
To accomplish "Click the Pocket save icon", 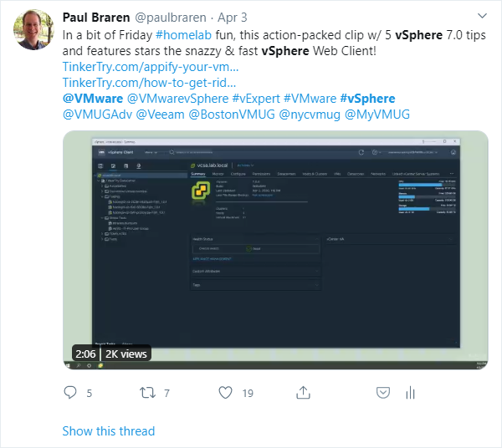I will point(383,393).
